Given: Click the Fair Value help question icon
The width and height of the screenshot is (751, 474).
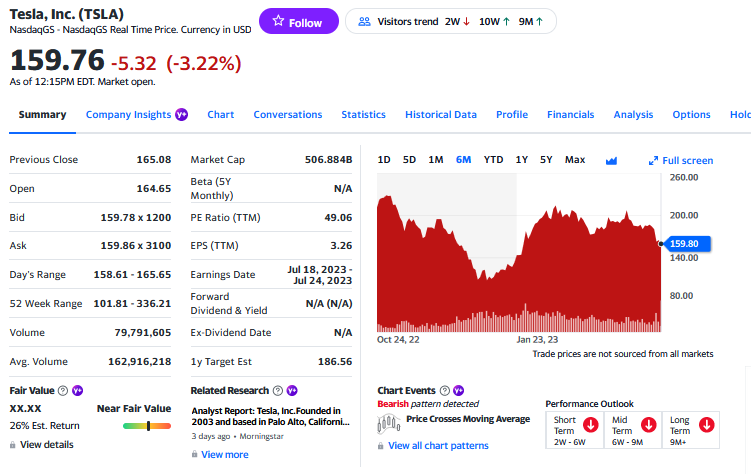Looking at the screenshot, I should (x=63, y=391).
